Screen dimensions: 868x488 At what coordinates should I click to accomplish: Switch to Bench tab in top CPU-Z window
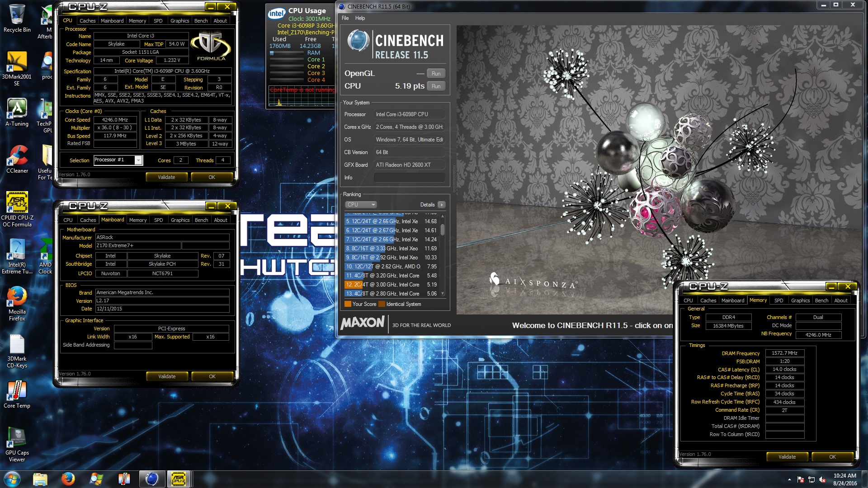pos(201,21)
